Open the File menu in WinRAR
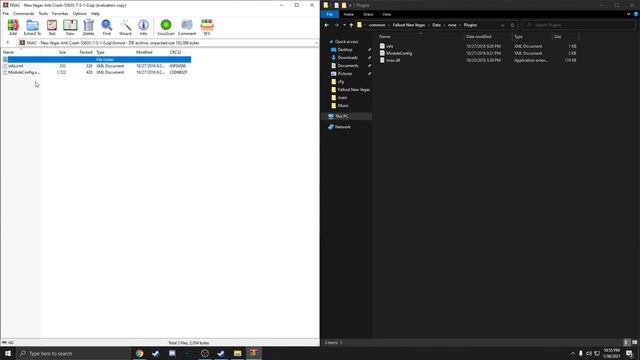640x360 pixels. (6, 13)
